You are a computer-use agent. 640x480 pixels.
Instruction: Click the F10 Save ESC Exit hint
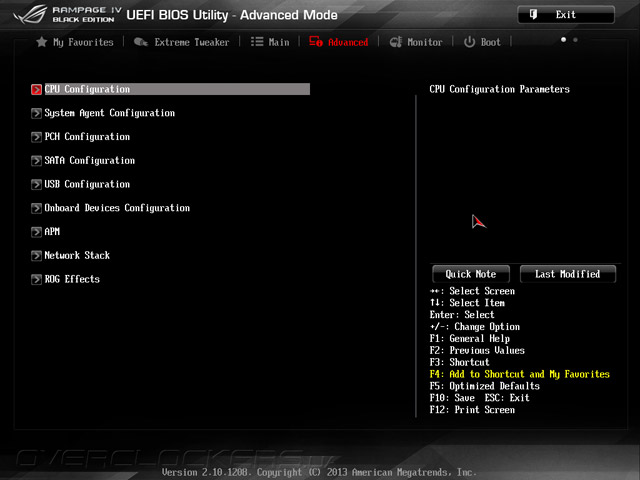click(x=479, y=398)
